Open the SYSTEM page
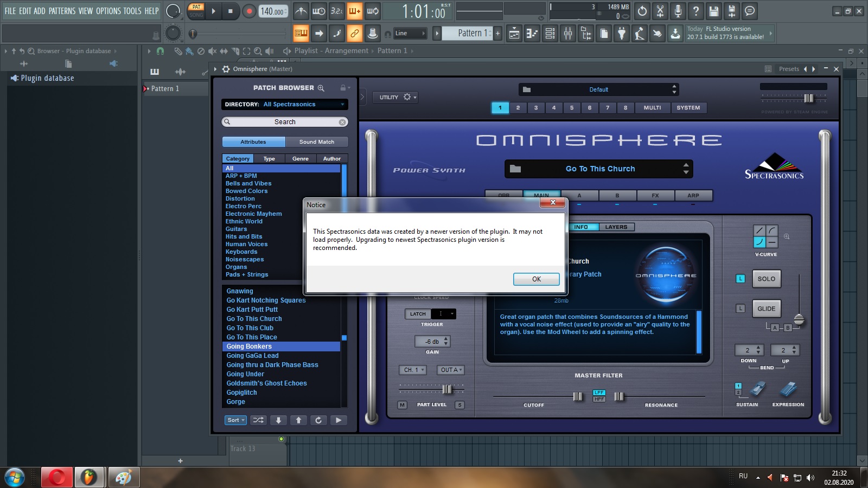The width and height of the screenshot is (868, 488). point(688,108)
